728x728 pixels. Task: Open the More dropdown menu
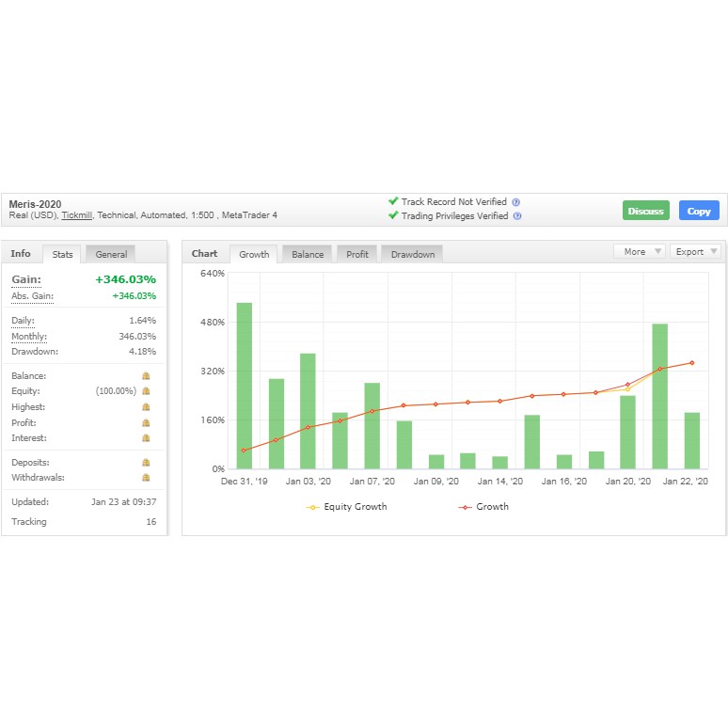point(640,252)
